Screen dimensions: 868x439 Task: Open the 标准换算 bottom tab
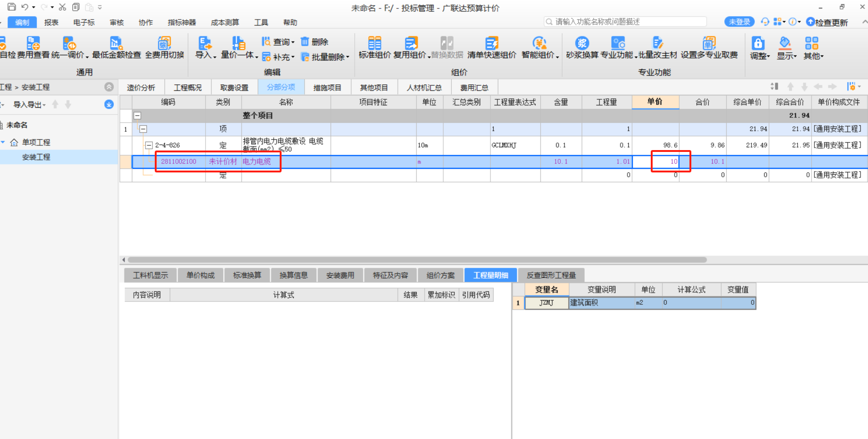tap(247, 275)
